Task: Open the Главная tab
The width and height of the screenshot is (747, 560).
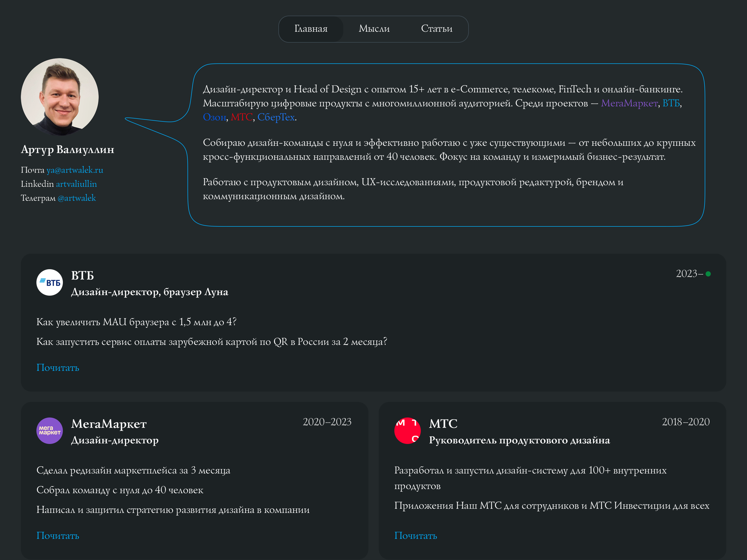Action: 311,29
